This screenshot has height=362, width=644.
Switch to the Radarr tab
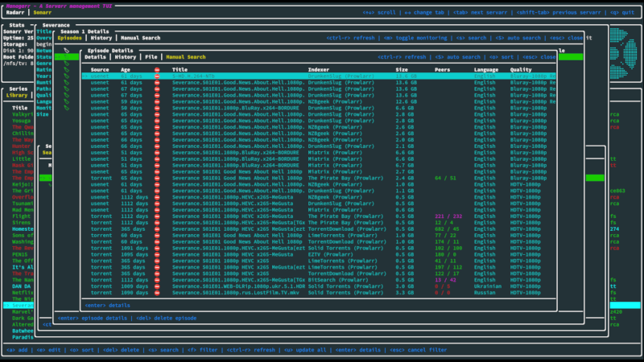16,13
